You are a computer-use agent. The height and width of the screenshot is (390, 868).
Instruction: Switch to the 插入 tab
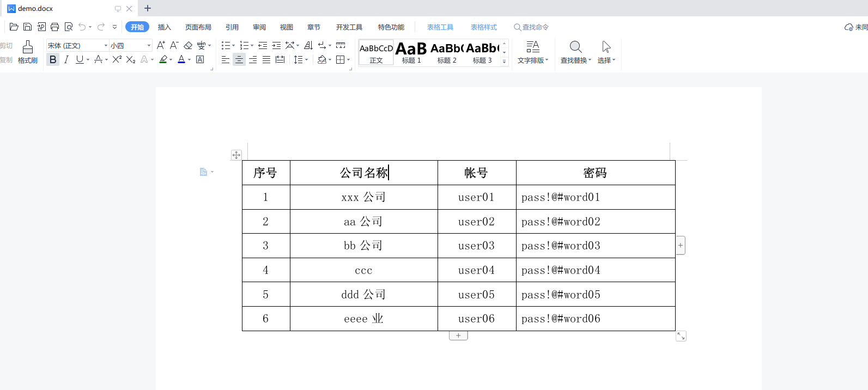tap(164, 27)
